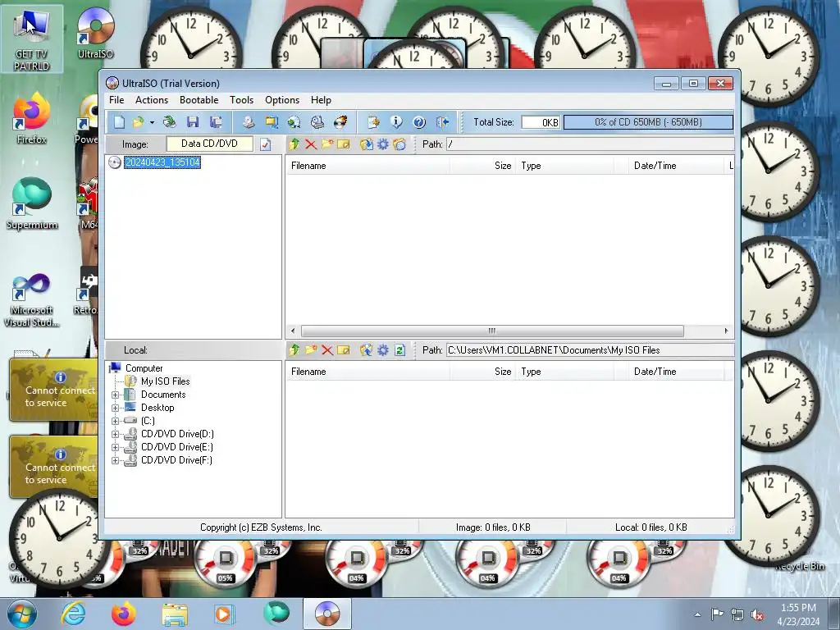The height and width of the screenshot is (630, 840).
Task: Click red X delete icon in image toolbar
Action: 311,144
